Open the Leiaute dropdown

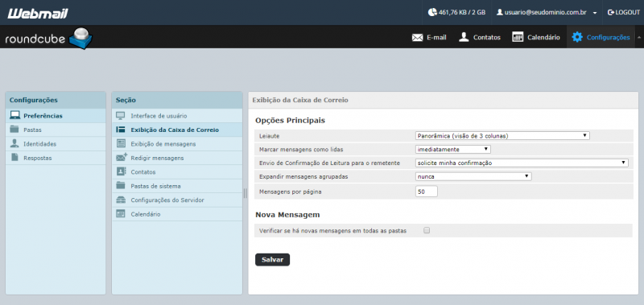tap(502, 135)
